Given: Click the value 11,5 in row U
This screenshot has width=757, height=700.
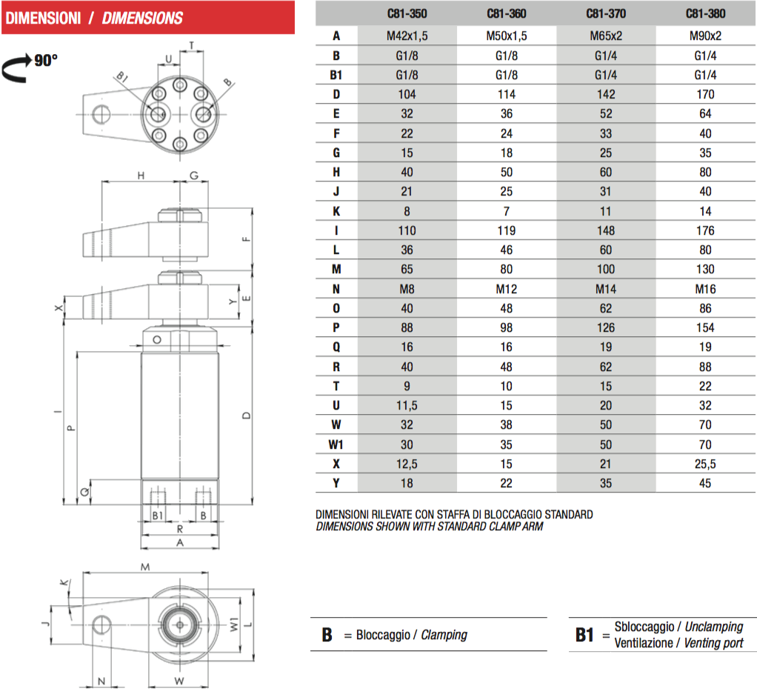Looking at the screenshot, I should [x=407, y=405].
